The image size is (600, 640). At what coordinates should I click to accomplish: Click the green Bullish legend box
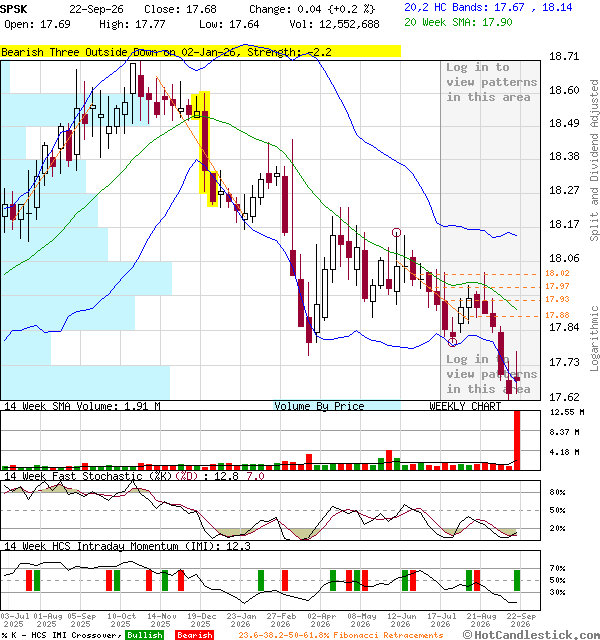pyautogui.click(x=144, y=635)
